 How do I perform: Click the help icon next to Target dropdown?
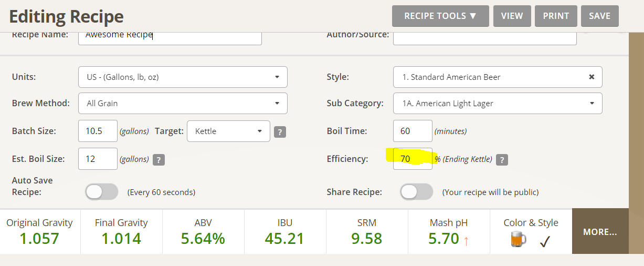pos(280,132)
